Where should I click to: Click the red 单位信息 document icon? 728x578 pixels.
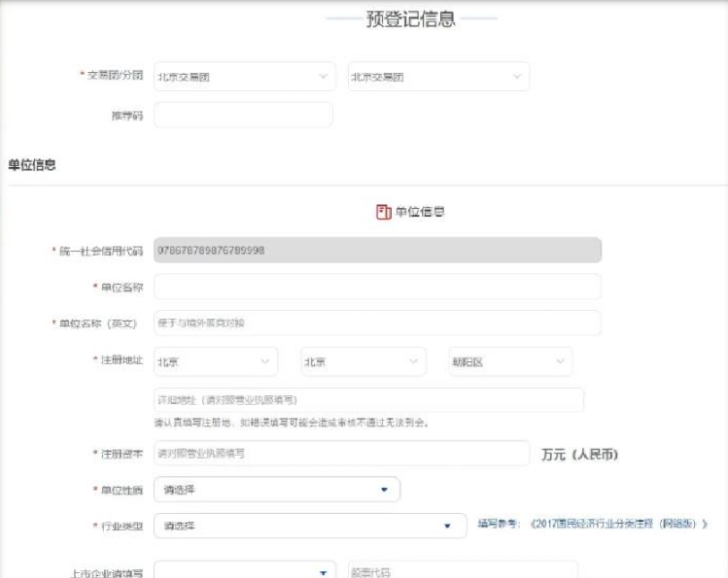(383, 212)
